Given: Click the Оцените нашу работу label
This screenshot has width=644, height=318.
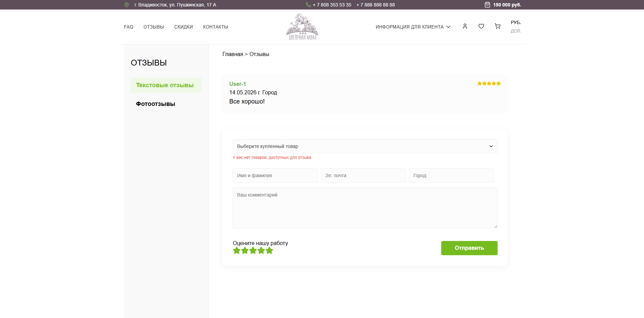Looking at the screenshot, I should pyautogui.click(x=260, y=243).
